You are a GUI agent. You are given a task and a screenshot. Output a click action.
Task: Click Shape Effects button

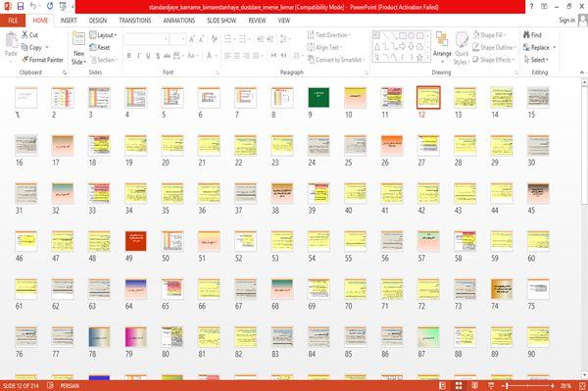494,60
